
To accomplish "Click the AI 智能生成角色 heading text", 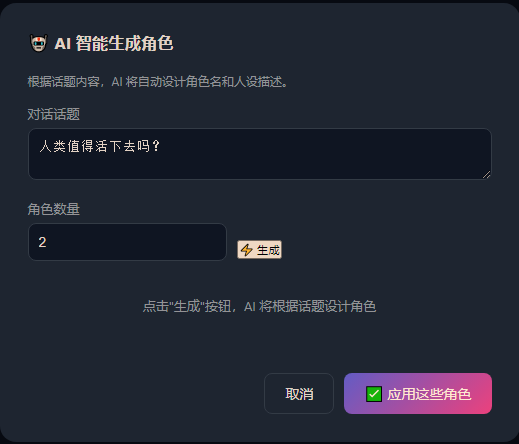I will point(114,43).
